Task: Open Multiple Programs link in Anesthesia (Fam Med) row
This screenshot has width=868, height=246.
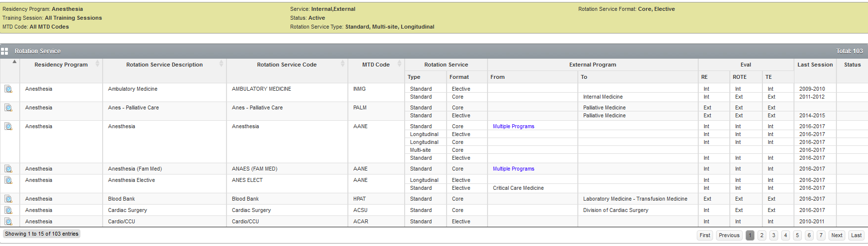Action: click(x=513, y=169)
